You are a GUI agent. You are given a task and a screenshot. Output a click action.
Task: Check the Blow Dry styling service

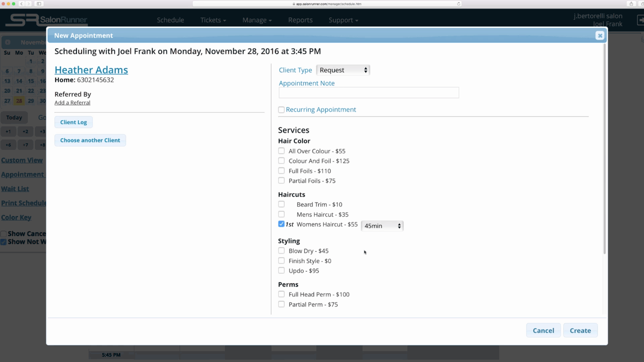[x=281, y=251]
